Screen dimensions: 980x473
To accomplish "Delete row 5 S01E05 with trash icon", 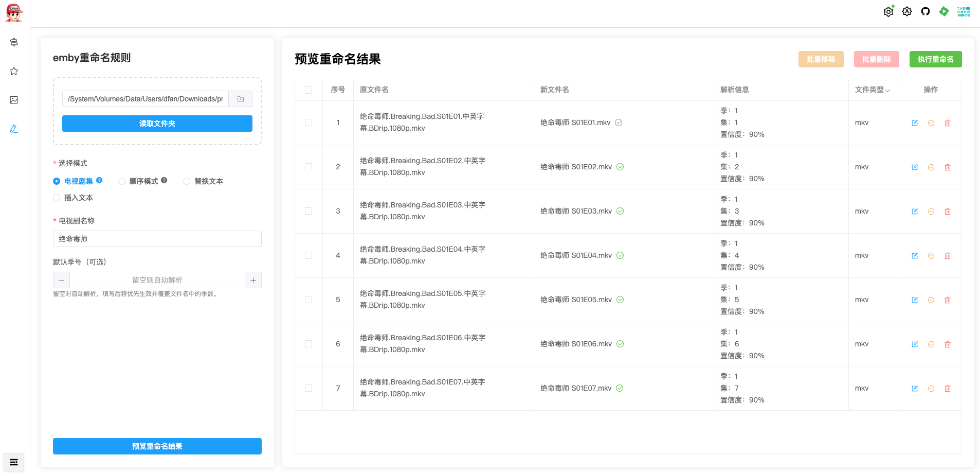I will point(948,300).
